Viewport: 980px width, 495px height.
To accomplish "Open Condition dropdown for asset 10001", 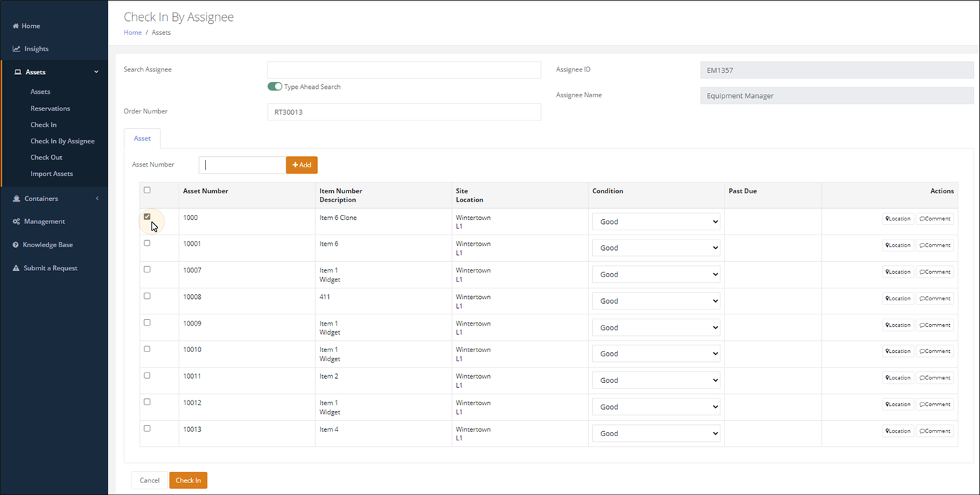I will point(656,248).
